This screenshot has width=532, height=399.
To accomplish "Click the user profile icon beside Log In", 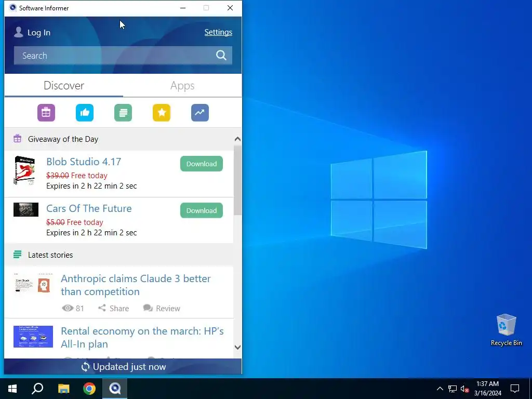I will [x=19, y=32].
